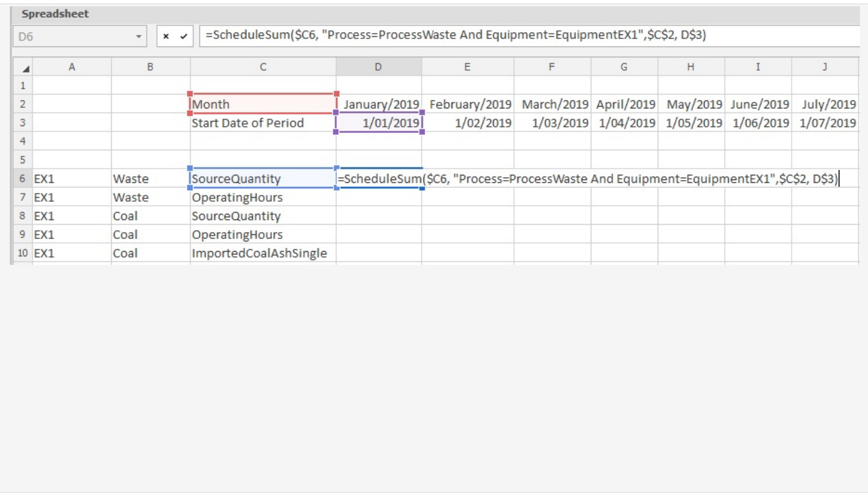868x493 pixels.
Task: Click the EX1 cell in row 10
Action: click(72, 253)
